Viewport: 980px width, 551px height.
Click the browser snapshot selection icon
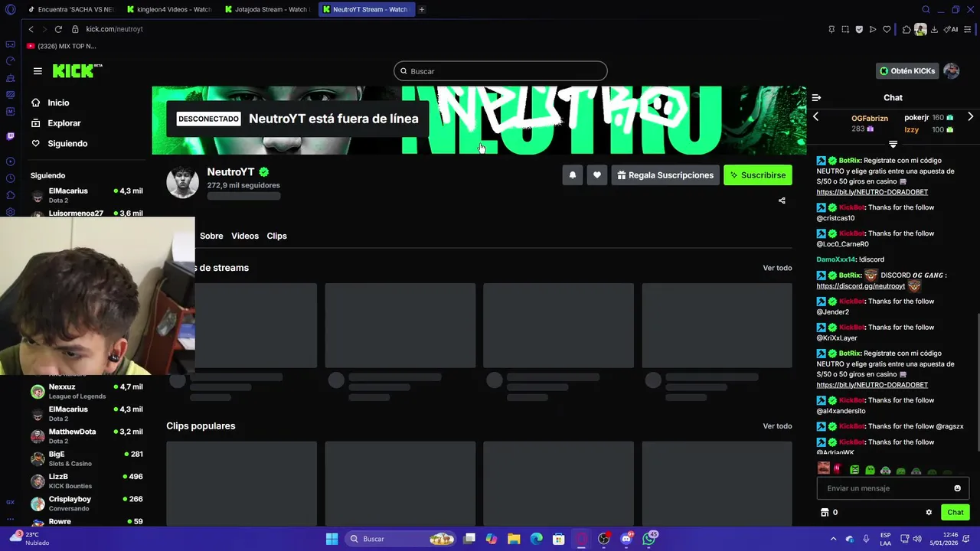(x=845, y=29)
